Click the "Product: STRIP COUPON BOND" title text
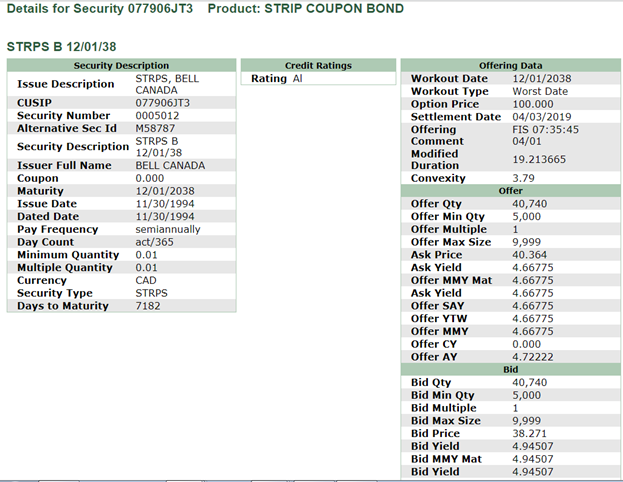The height and width of the screenshot is (482, 623). coord(306,9)
